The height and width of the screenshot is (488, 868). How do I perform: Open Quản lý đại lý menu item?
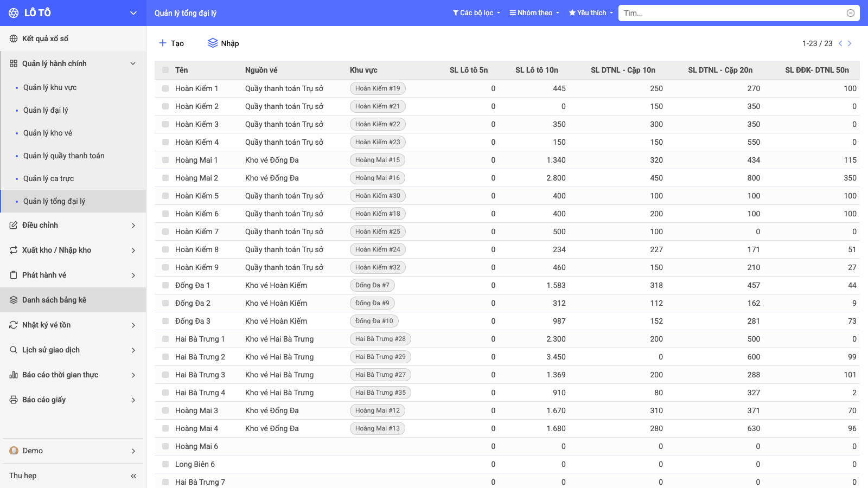46,110
